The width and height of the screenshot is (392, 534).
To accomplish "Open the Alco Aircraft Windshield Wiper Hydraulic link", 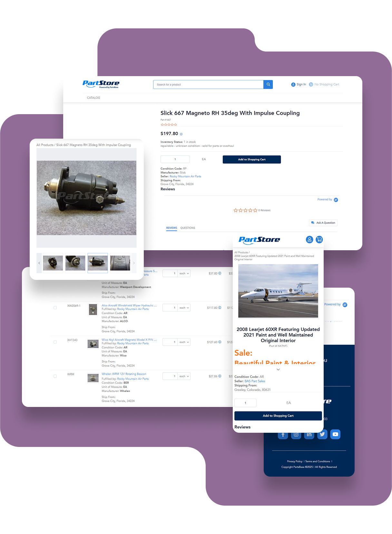I will (129, 305).
